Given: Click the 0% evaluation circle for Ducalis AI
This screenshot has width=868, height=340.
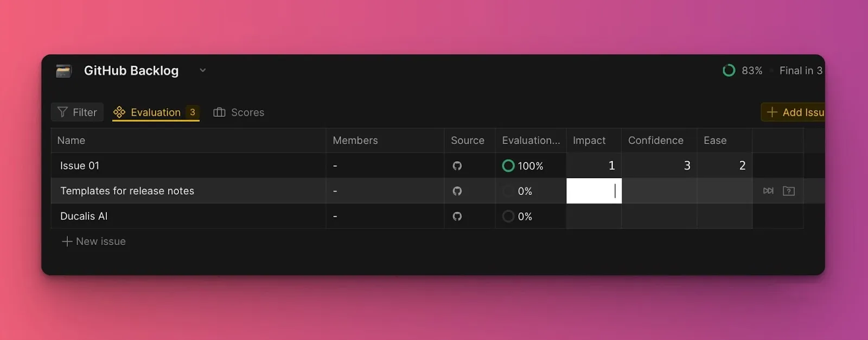Looking at the screenshot, I should 508,216.
